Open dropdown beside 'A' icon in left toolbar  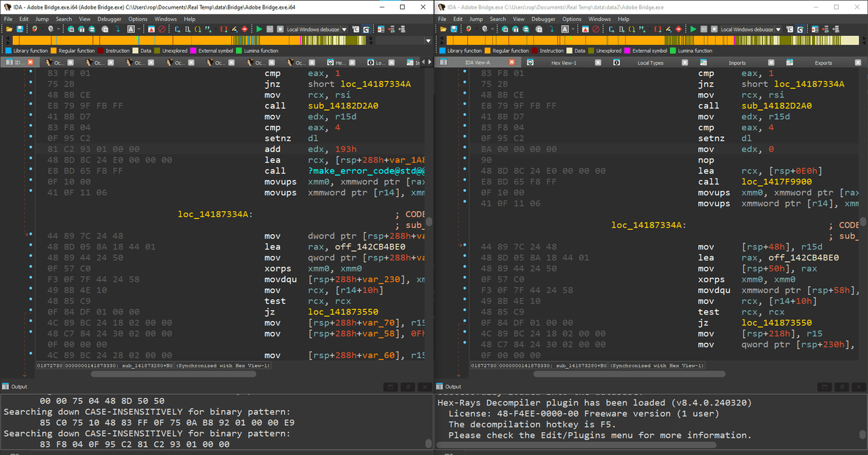139,29
